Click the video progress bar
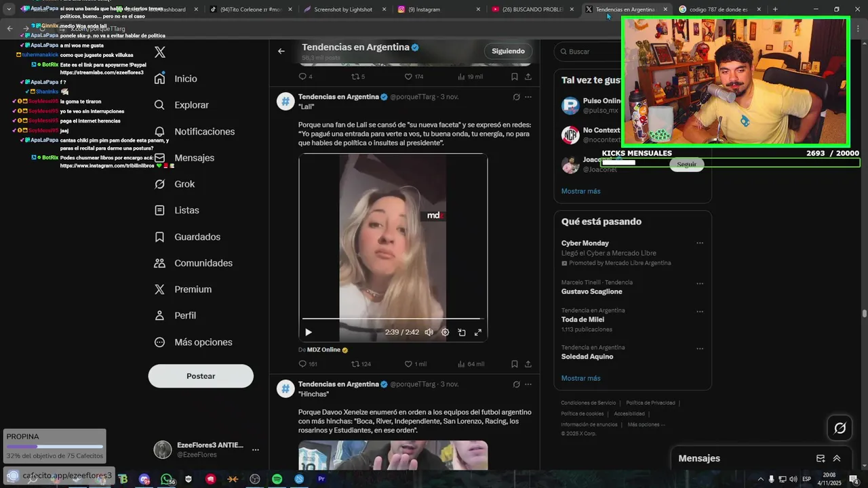Viewport: 868px width, 488px height. 393,319
